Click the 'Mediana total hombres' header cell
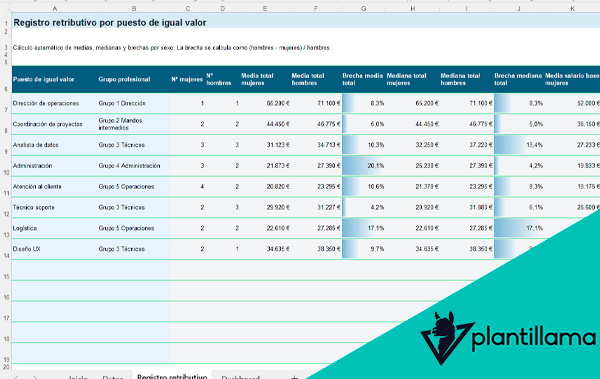Viewport: 600px width, 379px height. point(466,79)
